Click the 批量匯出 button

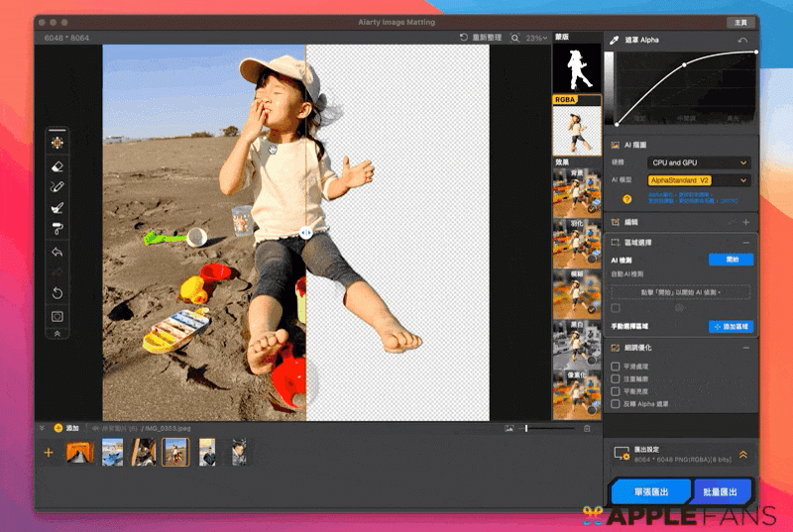point(720,492)
